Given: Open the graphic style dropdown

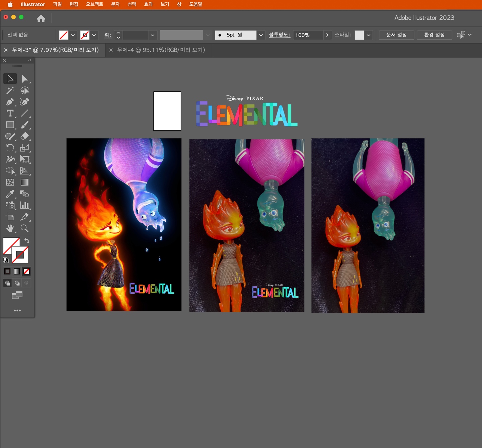Looking at the screenshot, I should [x=369, y=35].
